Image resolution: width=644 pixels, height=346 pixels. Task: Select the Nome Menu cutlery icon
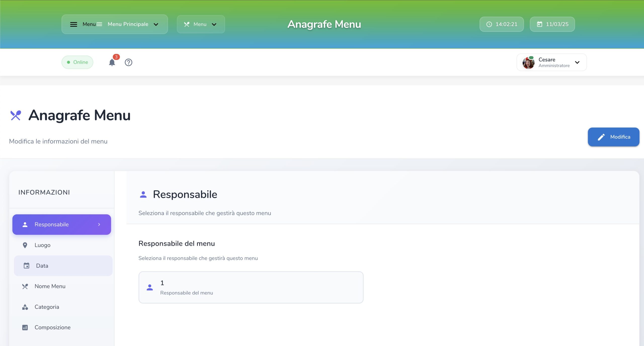point(25,286)
